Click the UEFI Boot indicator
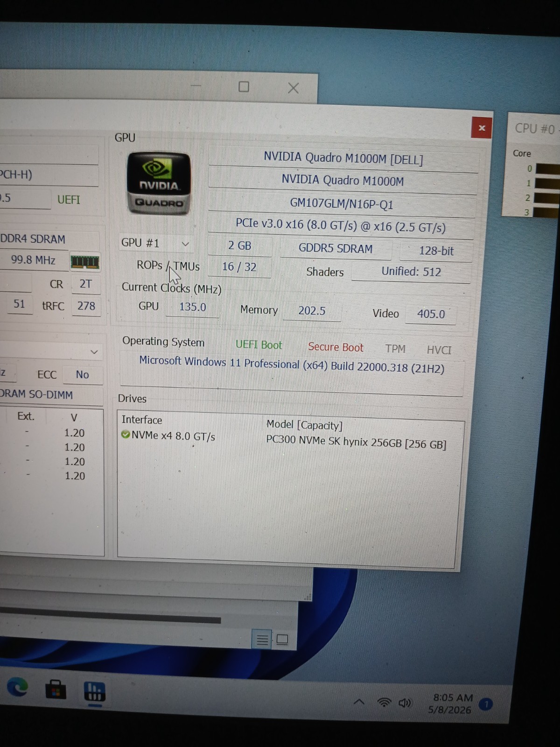Screen dimensions: 560x747 click(259, 345)
